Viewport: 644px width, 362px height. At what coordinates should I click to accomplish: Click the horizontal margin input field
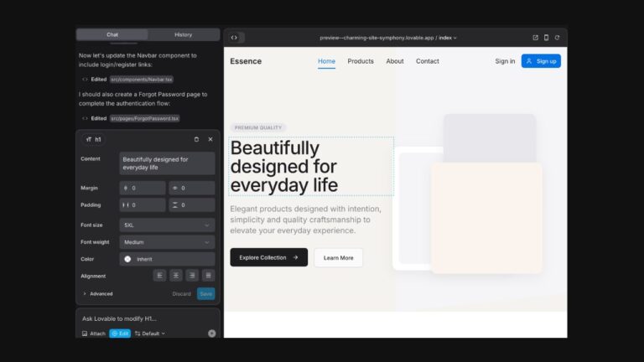[192, 188]
